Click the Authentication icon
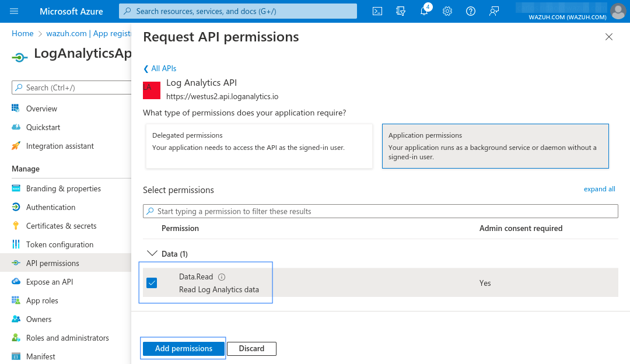630x364 pixels. pyautogui.click(x=16, y=207)
